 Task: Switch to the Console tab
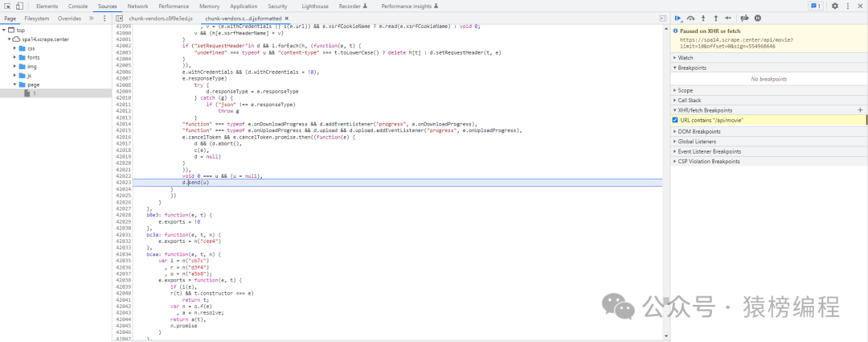(77, 6)
